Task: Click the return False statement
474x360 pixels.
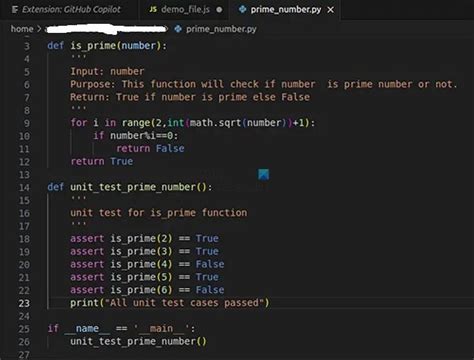Action: (x=150, y=148)
